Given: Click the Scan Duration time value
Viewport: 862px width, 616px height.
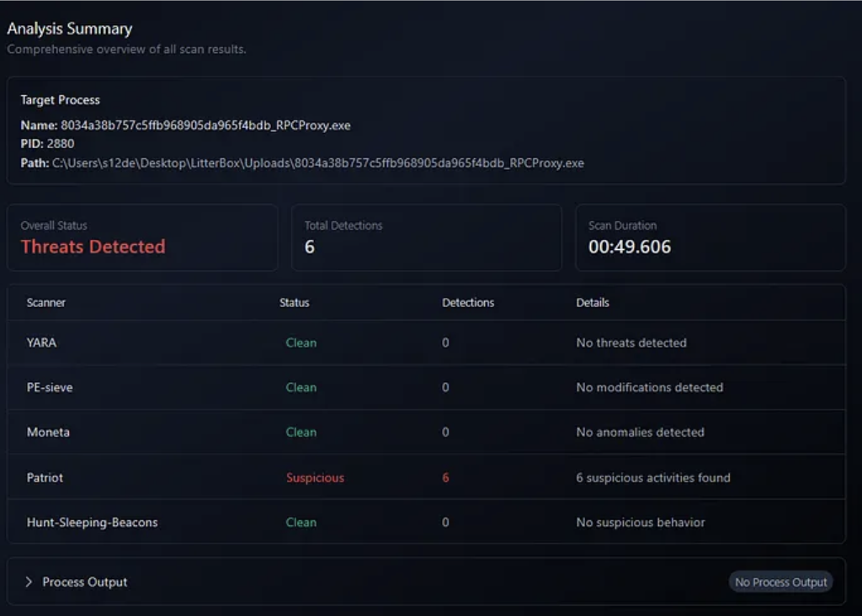Looking at the screenshot, I should pyautogui.click(x=630, y=247).
